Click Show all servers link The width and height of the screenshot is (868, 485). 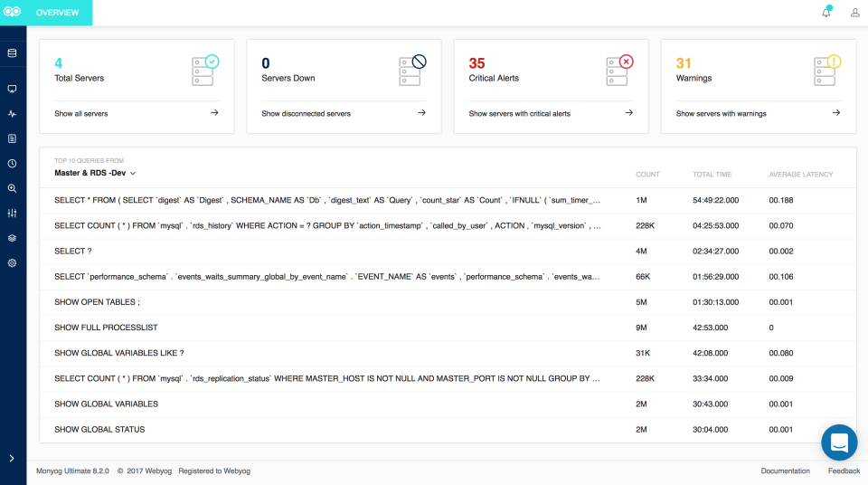tap(80, 114)
